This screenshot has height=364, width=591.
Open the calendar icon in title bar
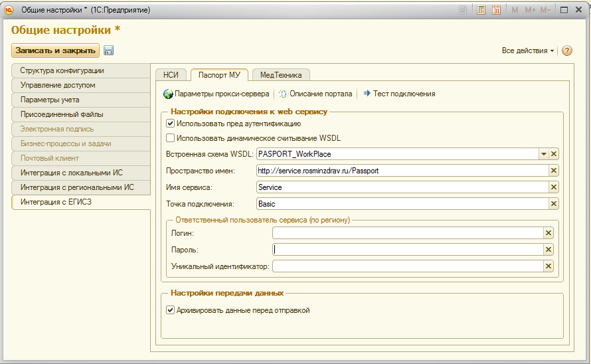pyautogui.click(x=495, y=10)
